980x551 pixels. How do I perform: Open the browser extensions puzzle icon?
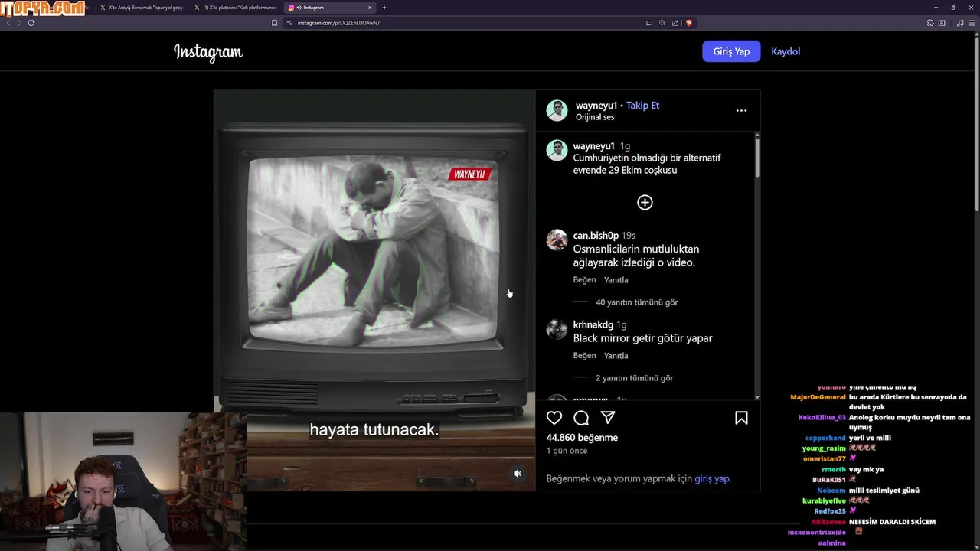pos(930,23)
